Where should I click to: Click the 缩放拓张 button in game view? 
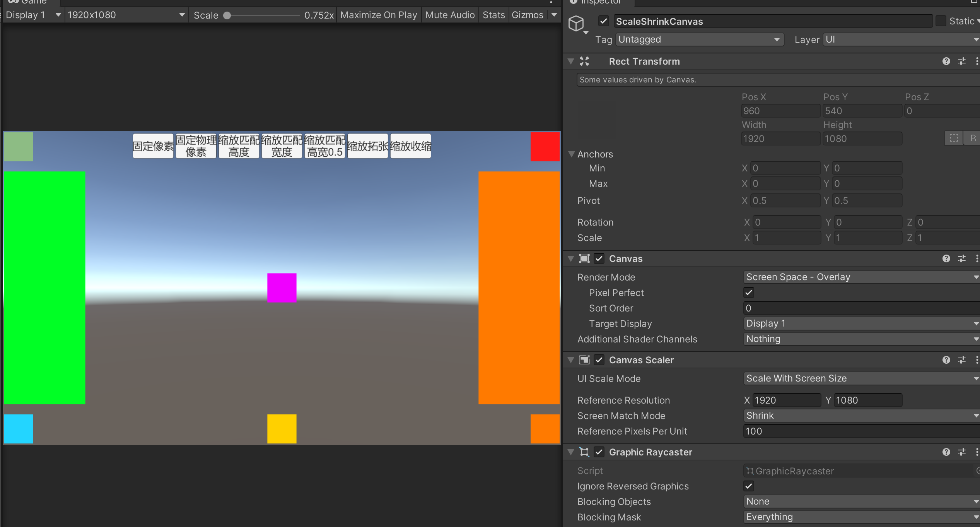coord(367,146)
